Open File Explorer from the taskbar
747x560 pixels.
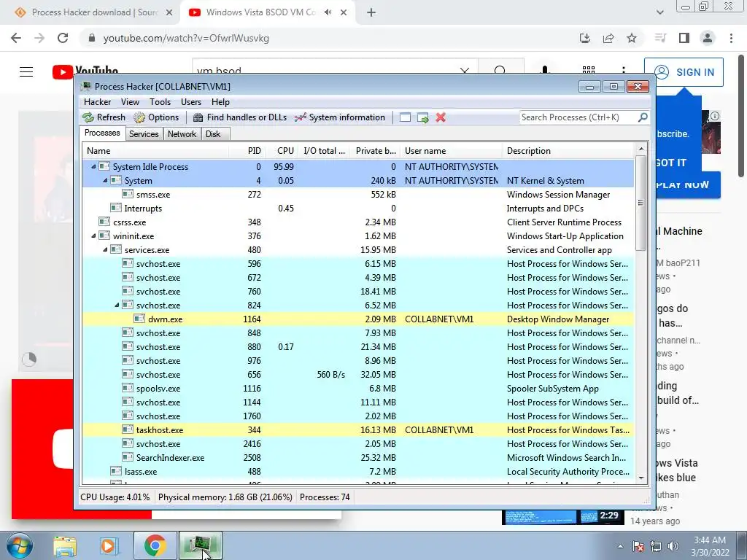[x=64, y=546]
